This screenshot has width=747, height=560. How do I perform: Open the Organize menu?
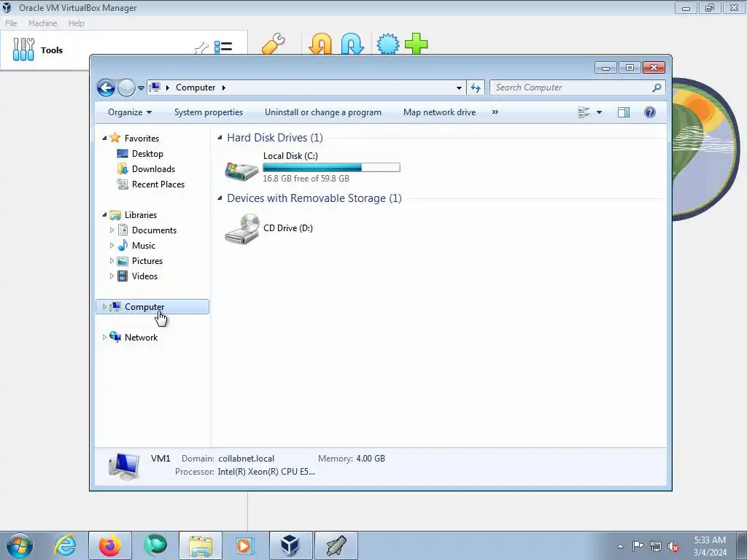pyautogui.click(x=130, y=112)
